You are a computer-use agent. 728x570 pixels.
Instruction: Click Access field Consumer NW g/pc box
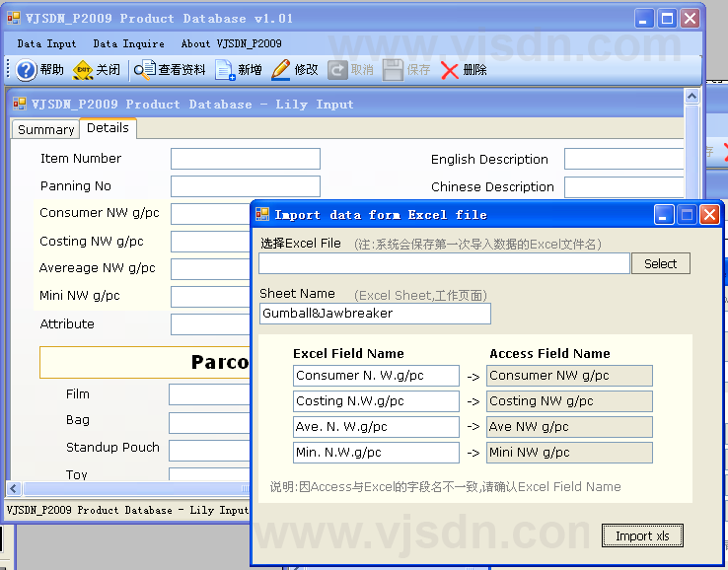(569, 376)
